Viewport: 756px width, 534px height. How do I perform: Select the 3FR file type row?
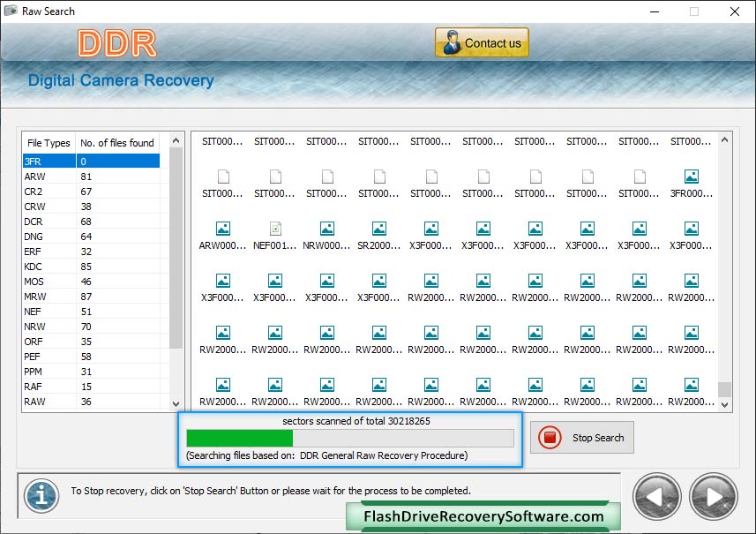(91, 162)
